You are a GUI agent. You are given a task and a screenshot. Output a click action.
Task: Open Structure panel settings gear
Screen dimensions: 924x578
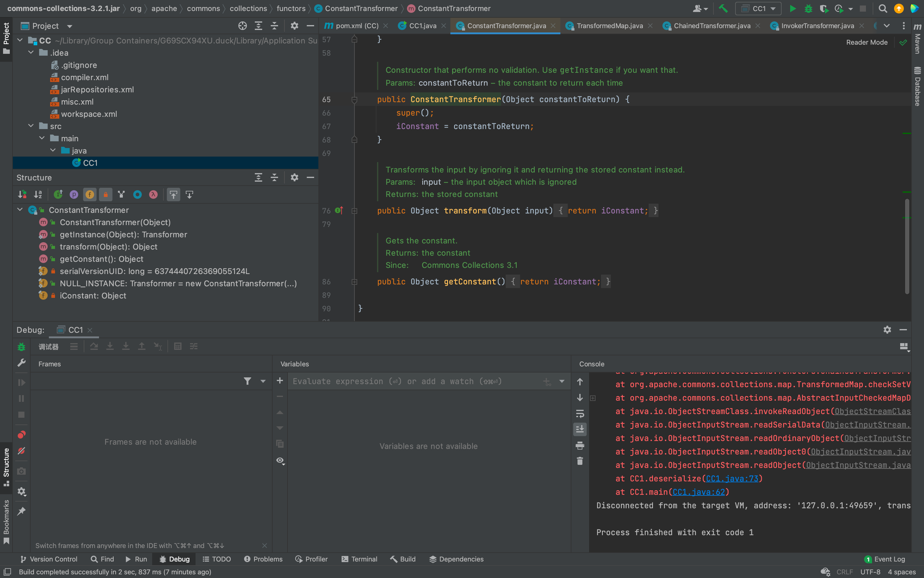pyautogui.click(x=294, y=177)
